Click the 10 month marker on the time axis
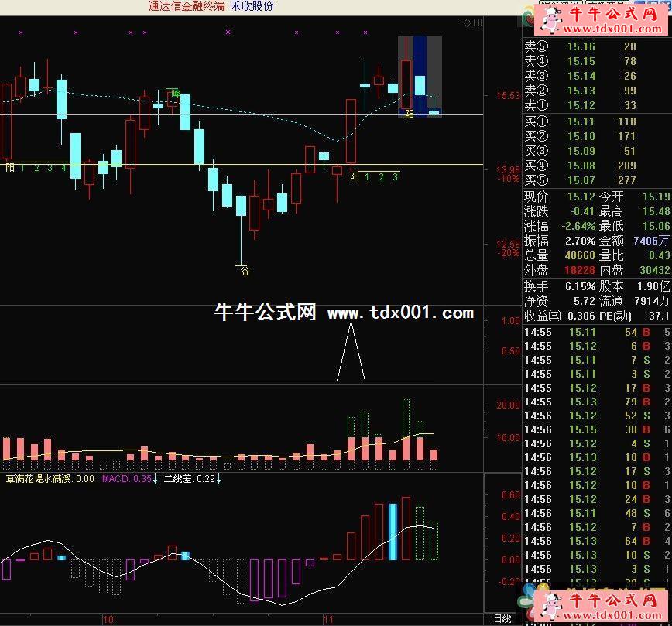The image size is (672, 626). pos(108,619)
